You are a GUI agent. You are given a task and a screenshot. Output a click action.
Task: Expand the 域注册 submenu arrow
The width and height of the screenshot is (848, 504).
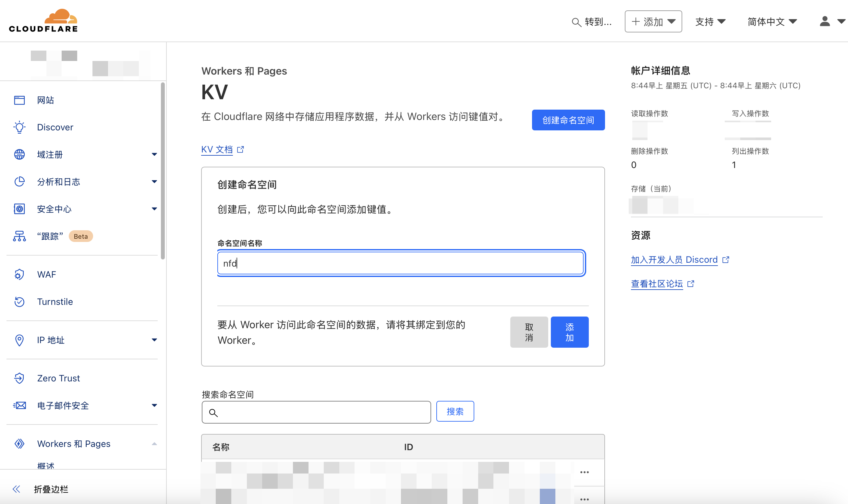pos(154,154)
